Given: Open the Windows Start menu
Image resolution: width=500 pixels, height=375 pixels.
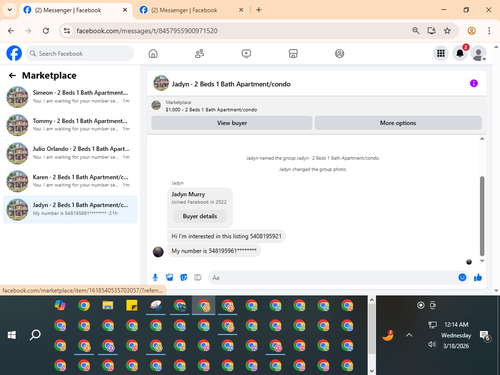Looking at the screenshot, I should (x=12, y=335).
